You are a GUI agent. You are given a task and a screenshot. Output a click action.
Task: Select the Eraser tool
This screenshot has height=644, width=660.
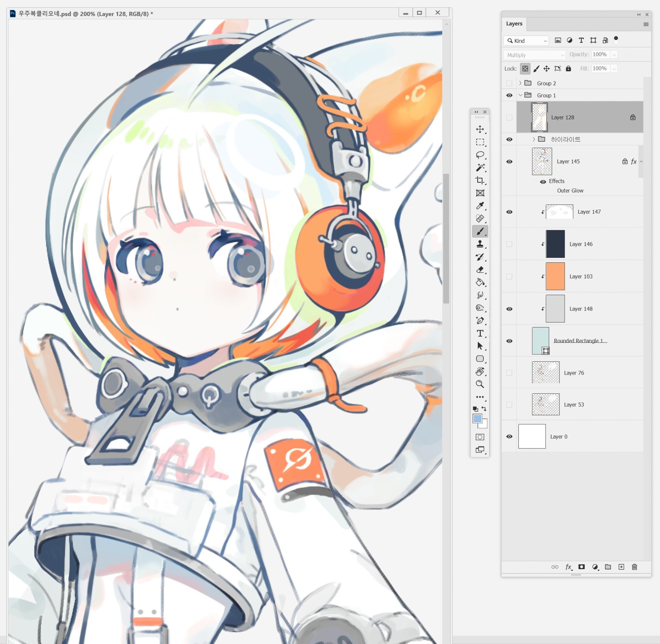pyautogui.click(x=479, y=270)
